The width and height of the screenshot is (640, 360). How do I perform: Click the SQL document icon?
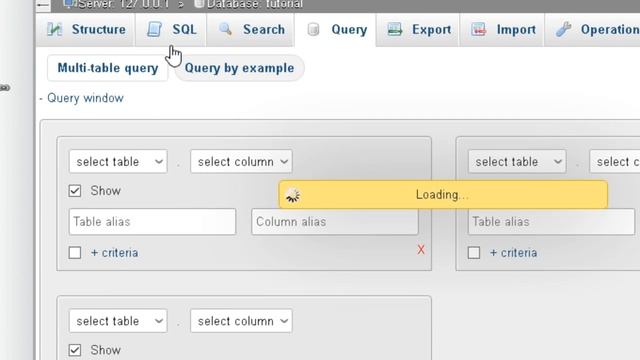click(x=154, y=29)
